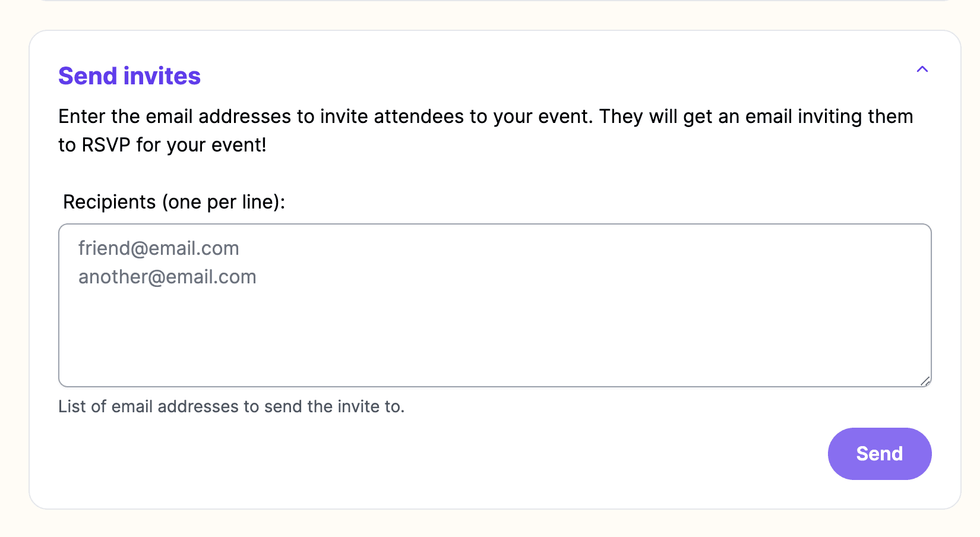Click 'for your event!' text
The height and width of the screenshot is (537, 980).
tap(201, 145)
